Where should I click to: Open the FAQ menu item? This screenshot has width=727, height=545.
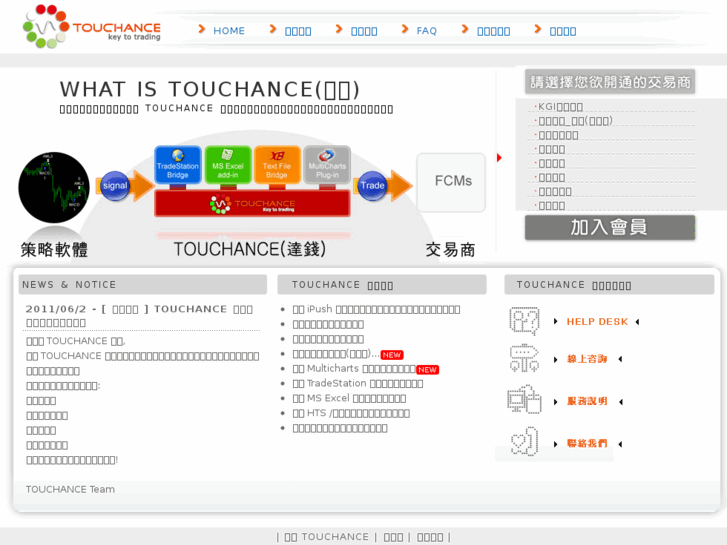click(427, 31)
